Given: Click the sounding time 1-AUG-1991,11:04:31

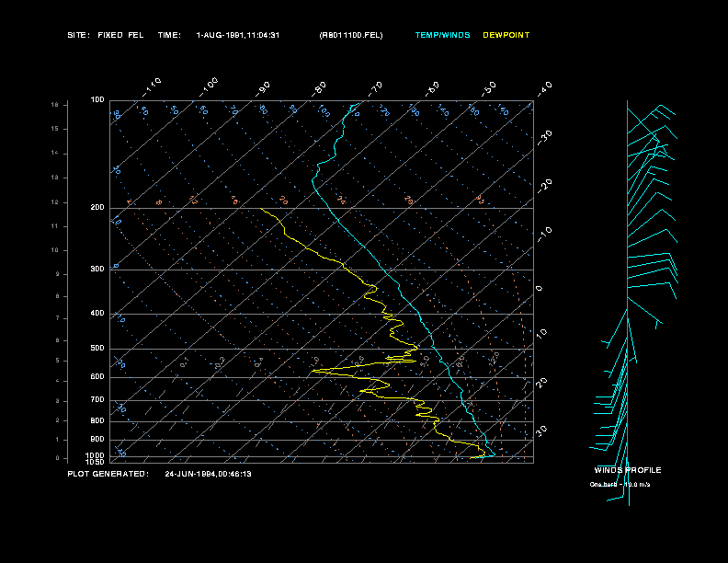Looking at the screenshot, I should click(x=238, y=35).
